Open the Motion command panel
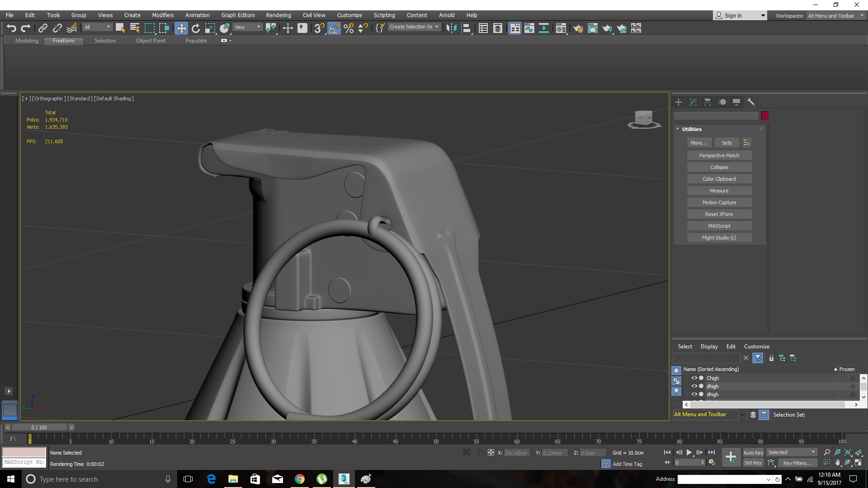The image size is (868, 488). pyautogui.click(x=722, y=102)
